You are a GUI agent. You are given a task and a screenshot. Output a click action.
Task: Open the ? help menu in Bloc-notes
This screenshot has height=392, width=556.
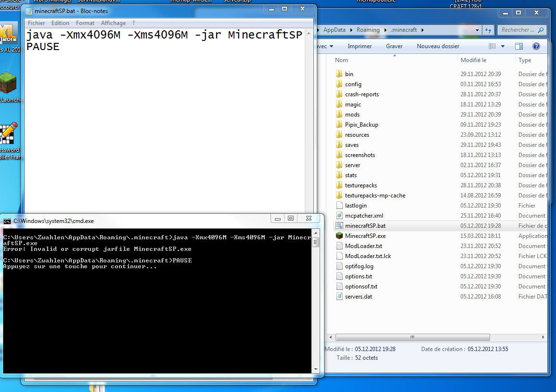134,23
